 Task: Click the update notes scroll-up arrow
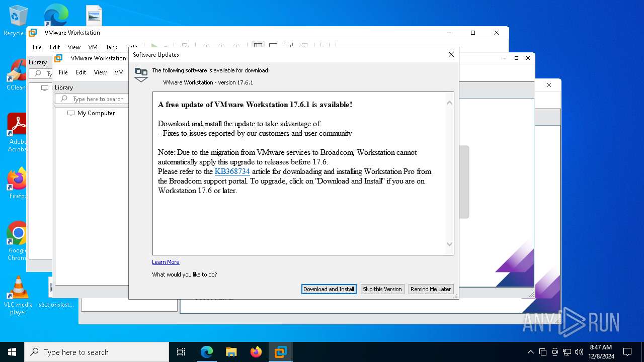449,103
